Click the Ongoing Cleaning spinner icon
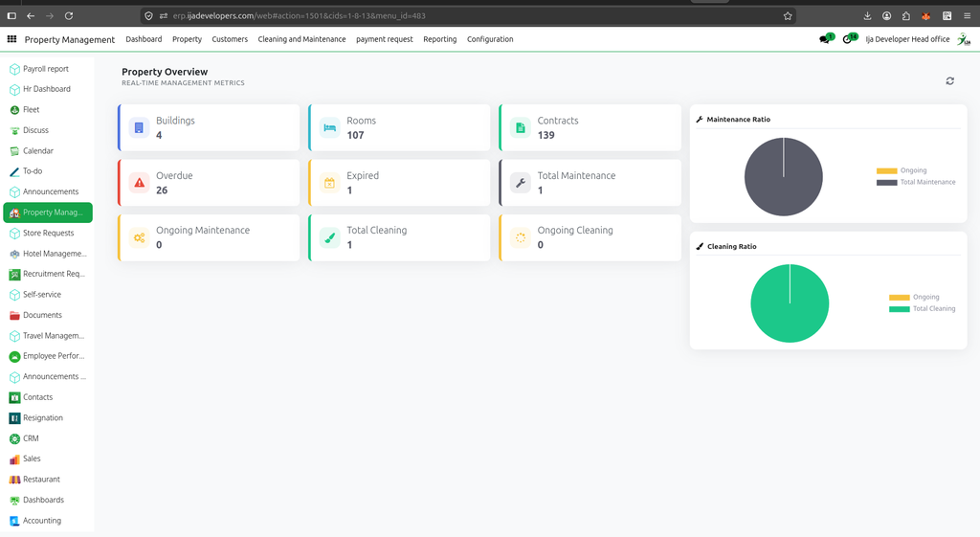Screen dimensions: 980x537 (520, 237)
